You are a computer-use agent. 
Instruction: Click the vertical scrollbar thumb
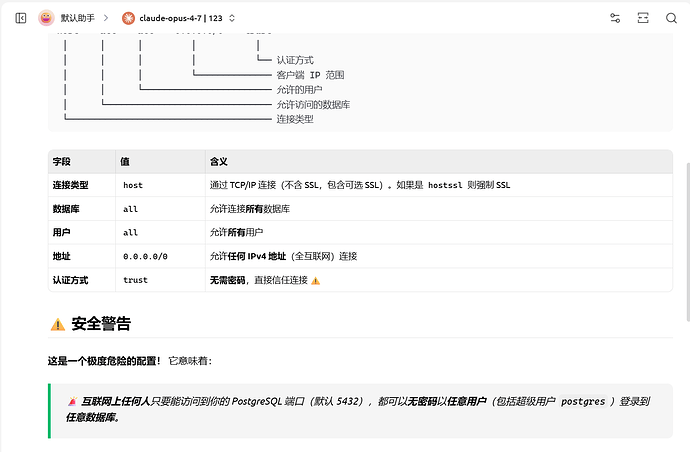click(x=688, y=242)
